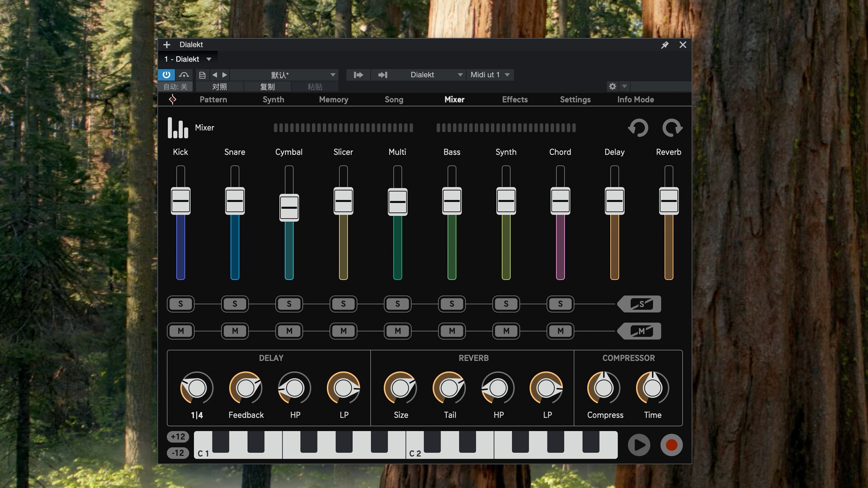Click the Reverb Size knob
The height and width of the screenshot is (488, 868).
[401, 388]
